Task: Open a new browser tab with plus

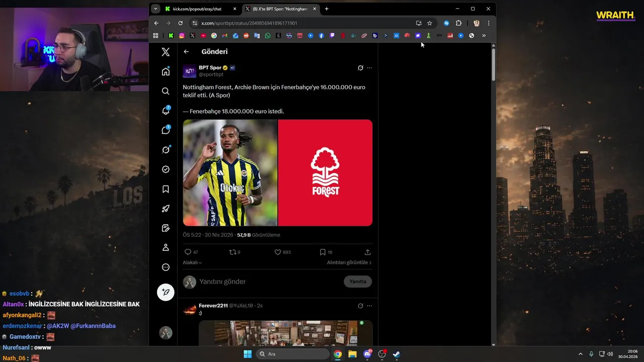Action: pos(327,9)
